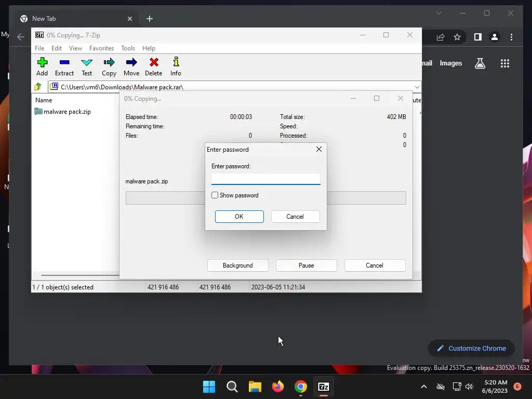The image size is (532, 399).
Task: Open File Explorer from taskbar
Action: coord(255,387)
